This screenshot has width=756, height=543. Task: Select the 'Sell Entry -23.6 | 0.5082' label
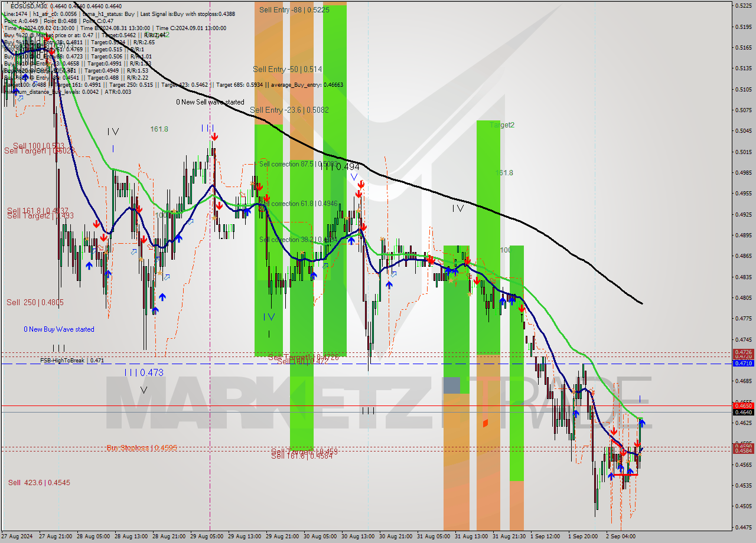pyautogui.click(x=289, y=110)
